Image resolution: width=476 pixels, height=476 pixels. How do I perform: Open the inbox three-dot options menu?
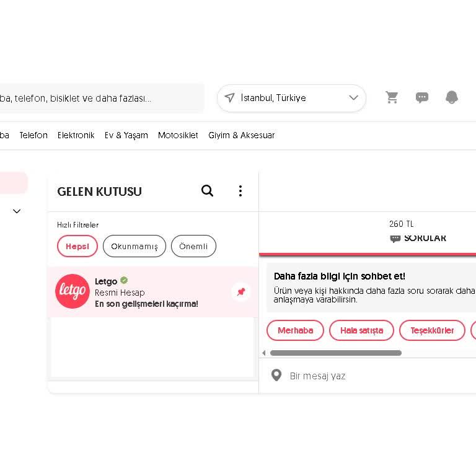[240, 191]
